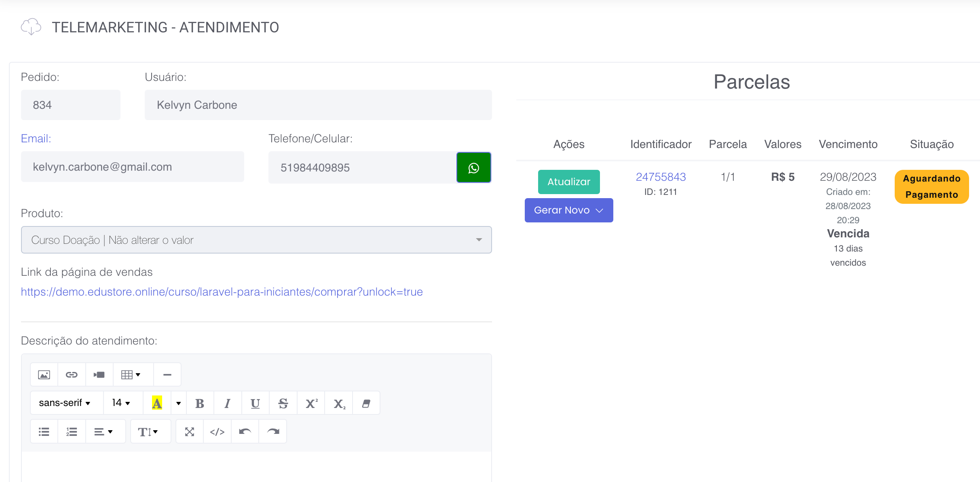This screenshot has width=980, height=482.
Task: Insert a video using the editor toolbar
Action: click(99, 375)
